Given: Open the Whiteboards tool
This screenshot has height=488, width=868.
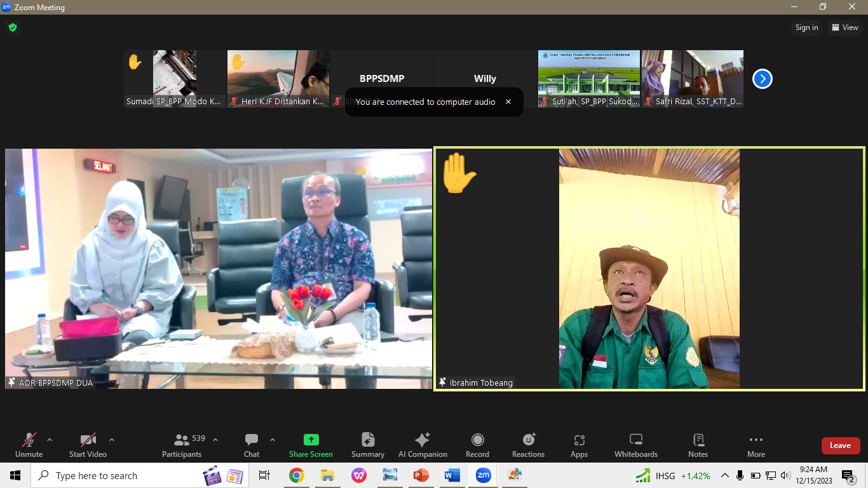Looking at the screenshot, I should 635,445.
